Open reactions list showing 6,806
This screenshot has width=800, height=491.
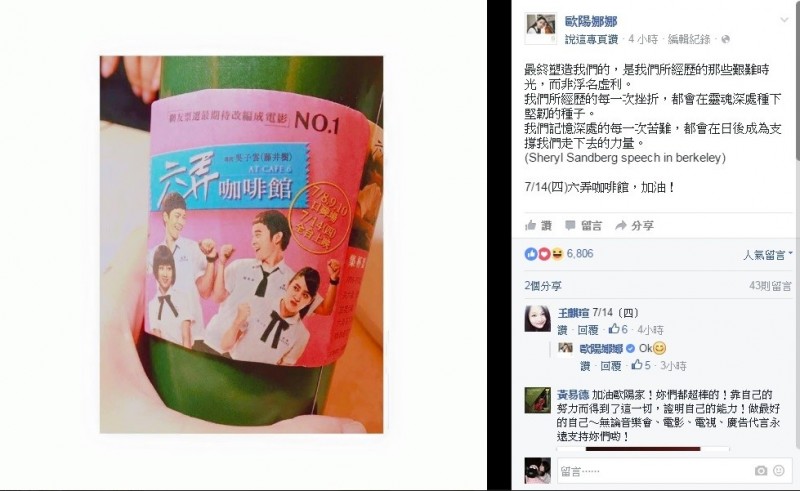point(559,254)
